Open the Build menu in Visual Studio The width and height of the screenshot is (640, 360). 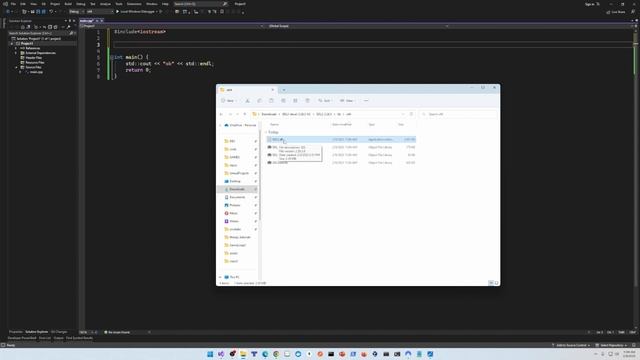[68, 4]
